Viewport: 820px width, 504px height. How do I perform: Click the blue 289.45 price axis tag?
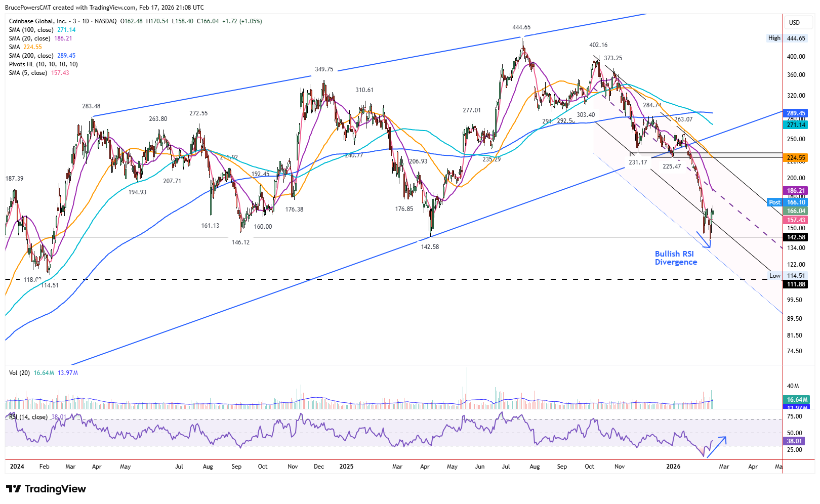click(796, 113)
